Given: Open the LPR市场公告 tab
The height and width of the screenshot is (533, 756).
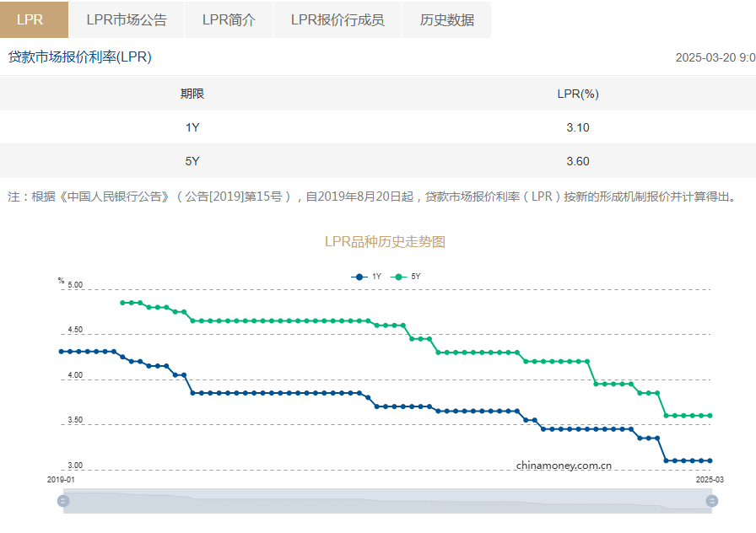Looking at the screenshot, I should 127,19.
